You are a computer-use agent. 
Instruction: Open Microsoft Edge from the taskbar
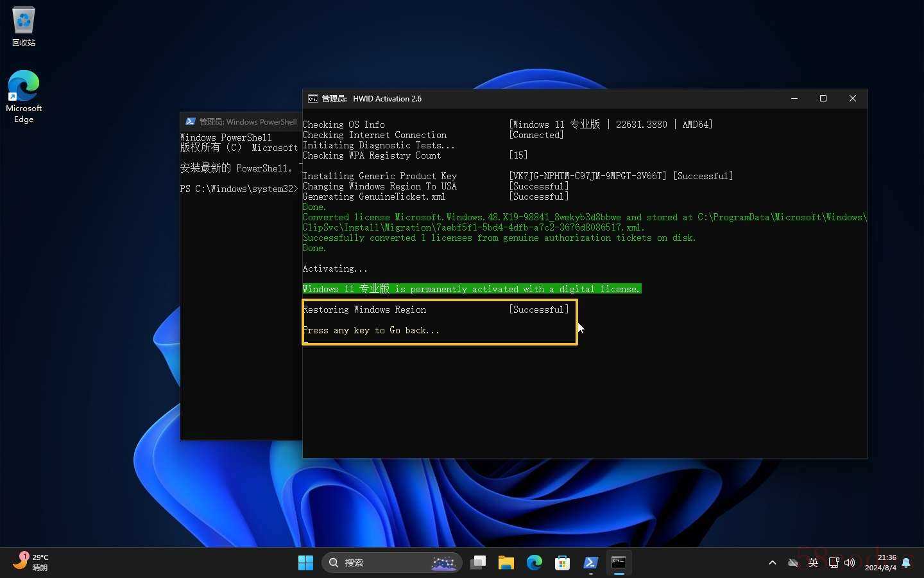click(535, 563)
